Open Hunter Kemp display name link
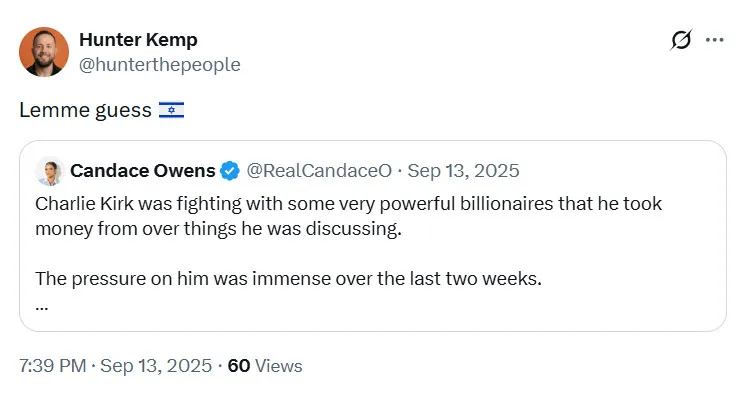The width and height of the screenshot is (742, 398). click(138, 40)
